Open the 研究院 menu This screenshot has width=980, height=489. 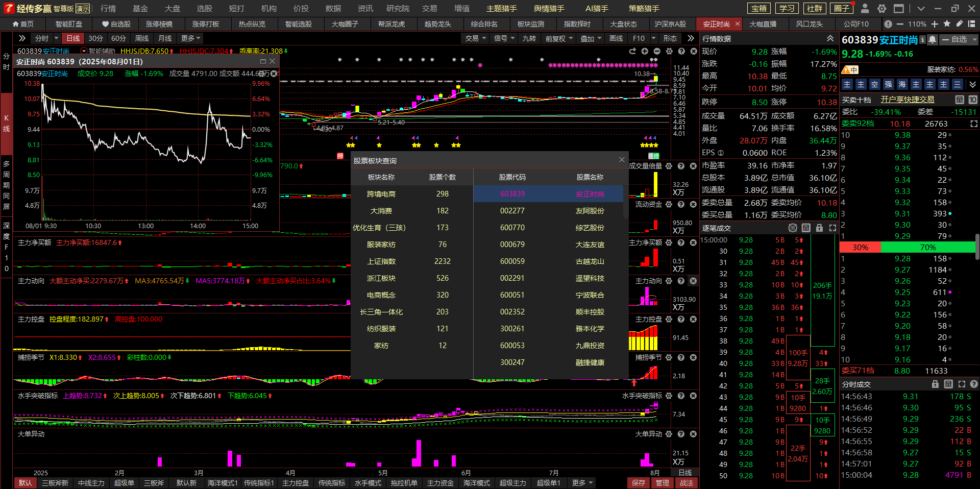point(398,9)
